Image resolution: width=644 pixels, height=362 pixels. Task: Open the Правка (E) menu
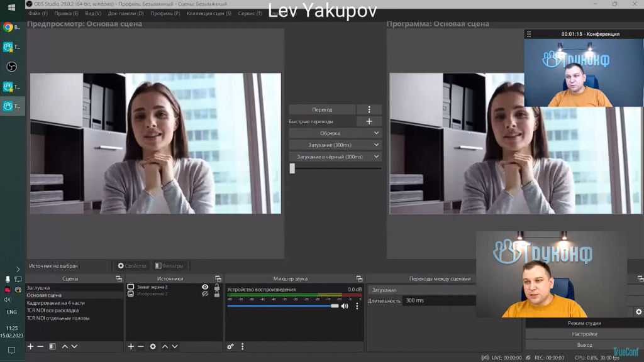(66, 14)
